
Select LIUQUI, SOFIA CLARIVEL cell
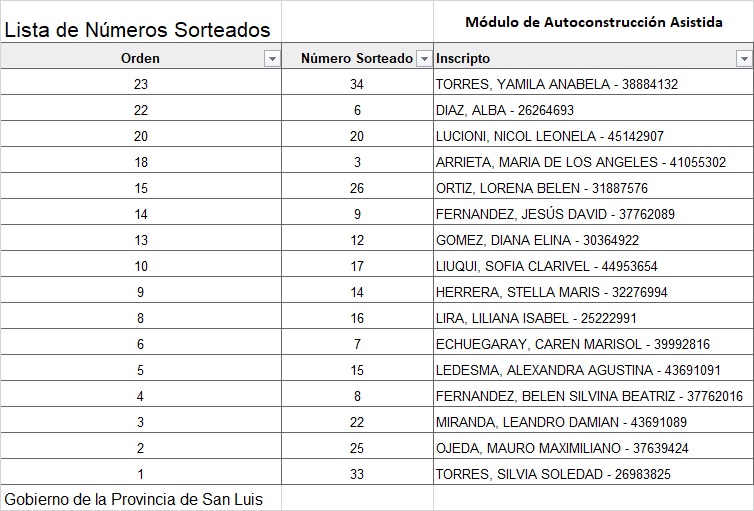[546, 266]
